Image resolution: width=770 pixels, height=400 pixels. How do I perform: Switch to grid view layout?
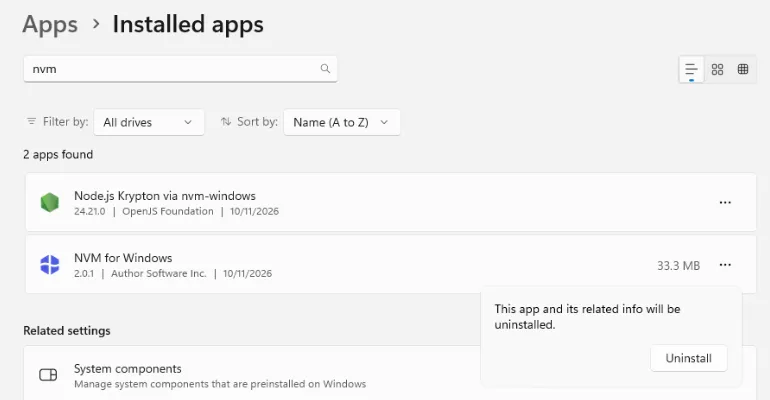717,69
